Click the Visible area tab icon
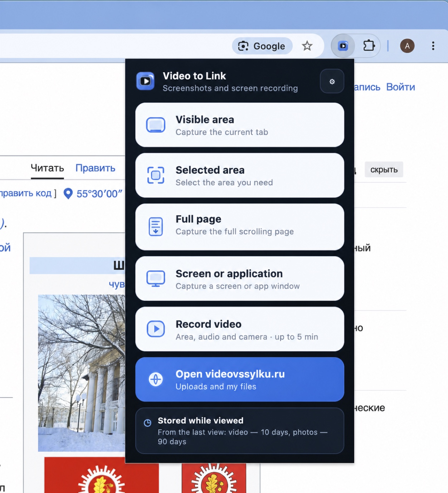The height and width of the screenshot is (493, 448). (156, 125)
